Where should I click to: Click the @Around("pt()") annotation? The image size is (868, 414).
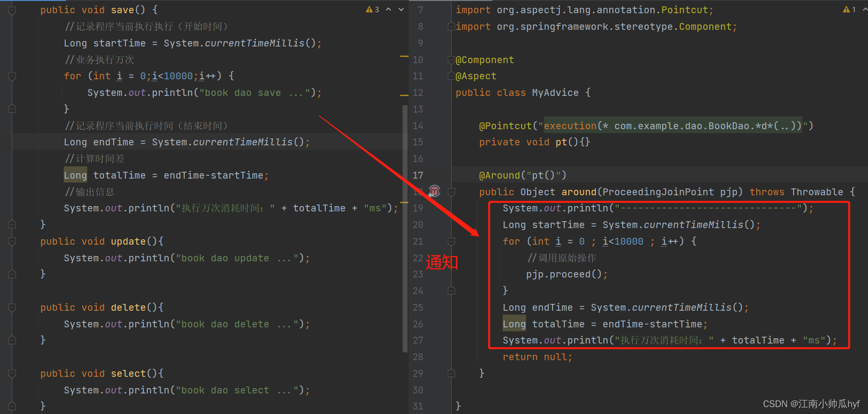[523, 175]
